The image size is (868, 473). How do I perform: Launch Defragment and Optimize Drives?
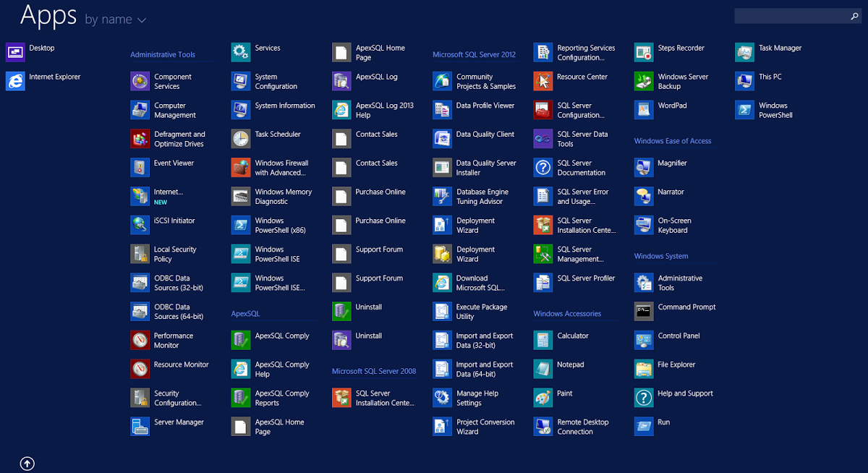pos(140,139)
